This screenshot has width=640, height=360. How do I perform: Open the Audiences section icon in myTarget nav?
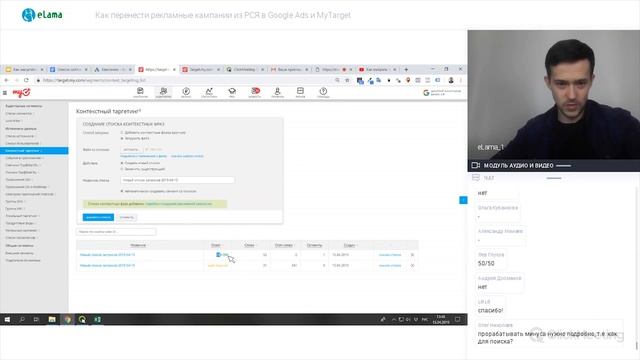163,92
